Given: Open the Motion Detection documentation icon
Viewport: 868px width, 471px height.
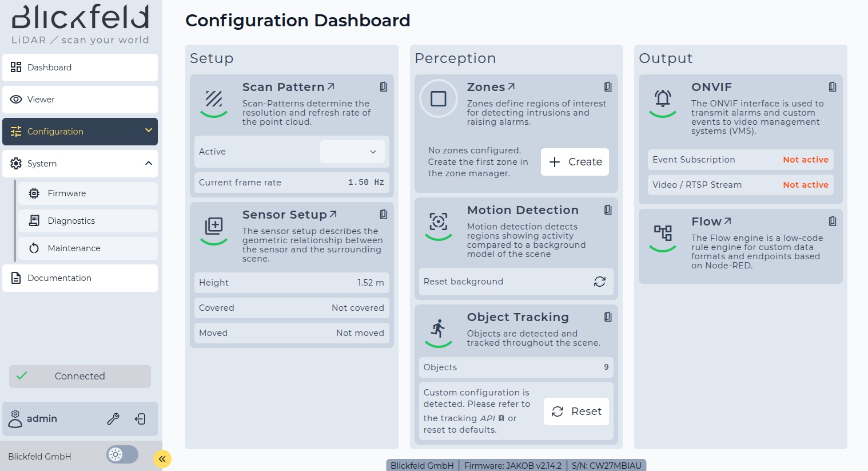Looking at the screenshot, I should tap(608, 209).
